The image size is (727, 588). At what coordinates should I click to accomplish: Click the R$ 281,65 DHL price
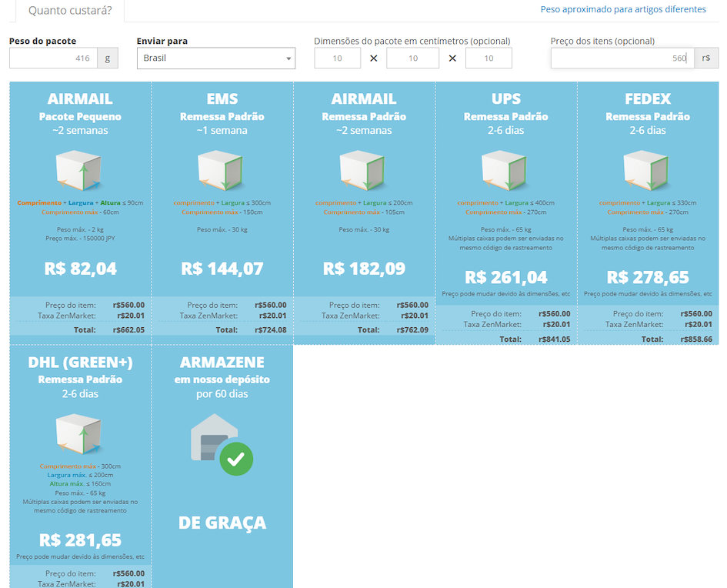[80, 540]
